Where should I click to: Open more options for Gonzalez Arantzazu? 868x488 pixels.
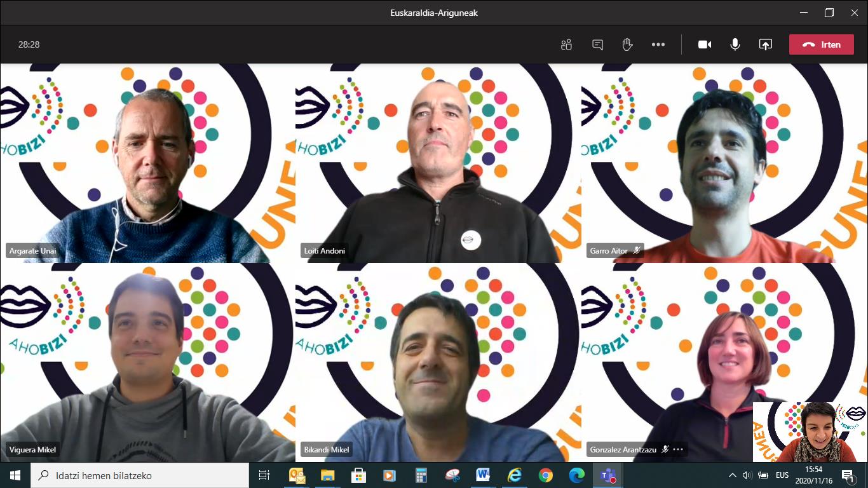click(678, 449)
